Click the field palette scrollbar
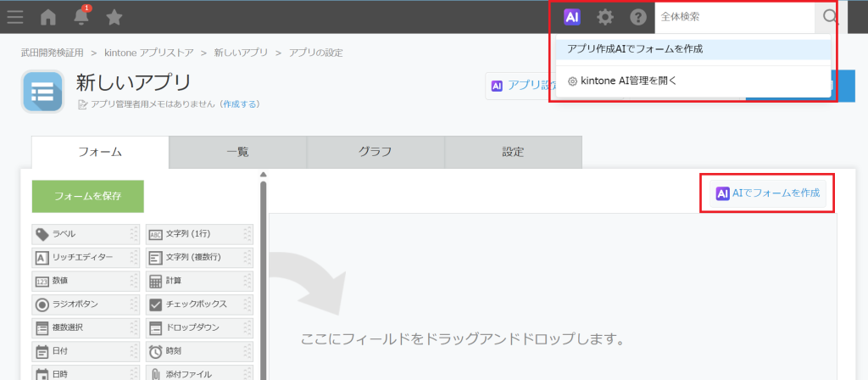Image resolution: width=868 pixels, height=380 pixels. [264, 280]
